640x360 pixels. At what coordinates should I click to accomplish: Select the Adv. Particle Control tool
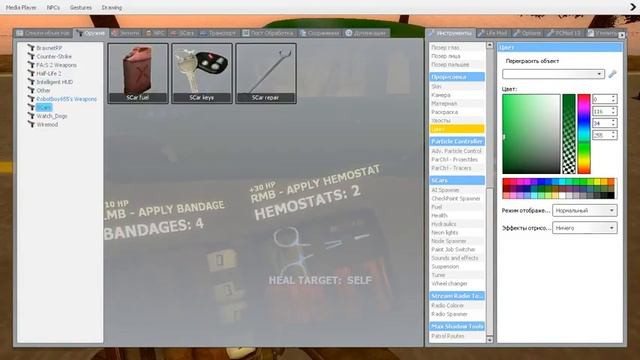coord(457,151)
